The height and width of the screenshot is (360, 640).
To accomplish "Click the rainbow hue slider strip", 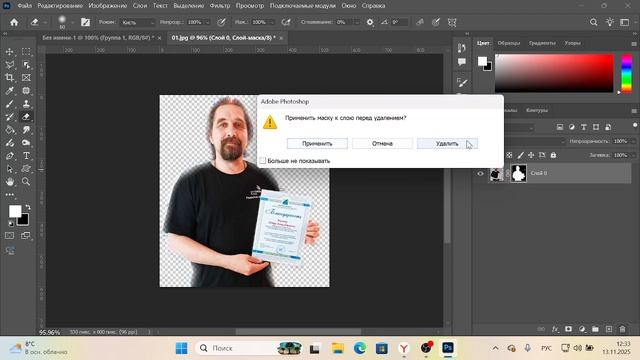I will 627,73.
